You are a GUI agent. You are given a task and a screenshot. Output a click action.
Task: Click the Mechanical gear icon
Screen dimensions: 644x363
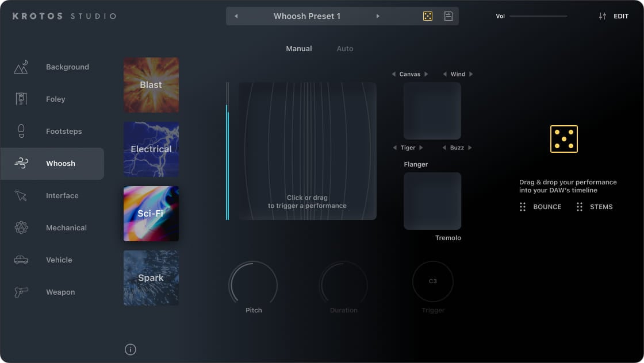21,227
